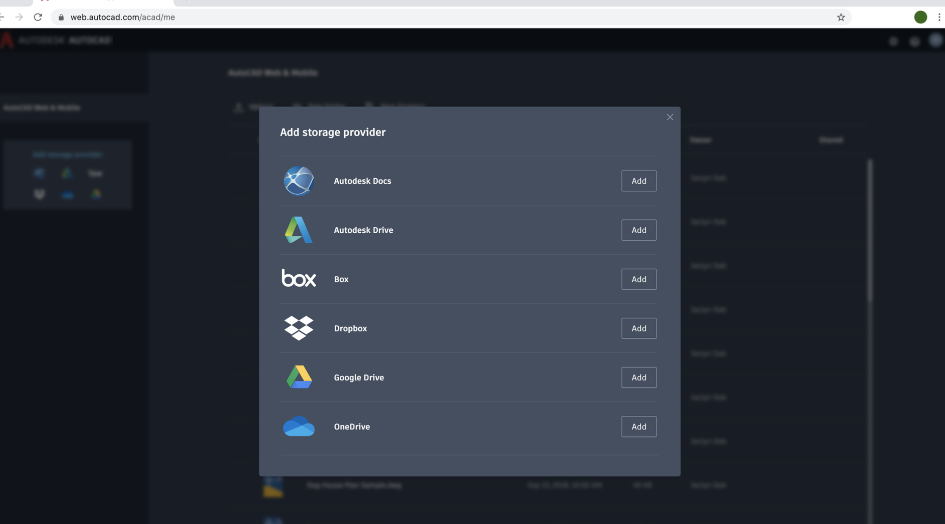This screenshot has width=945, height=524.
Task: Click the Dropbox logo icon
Action: click(299, 328)
